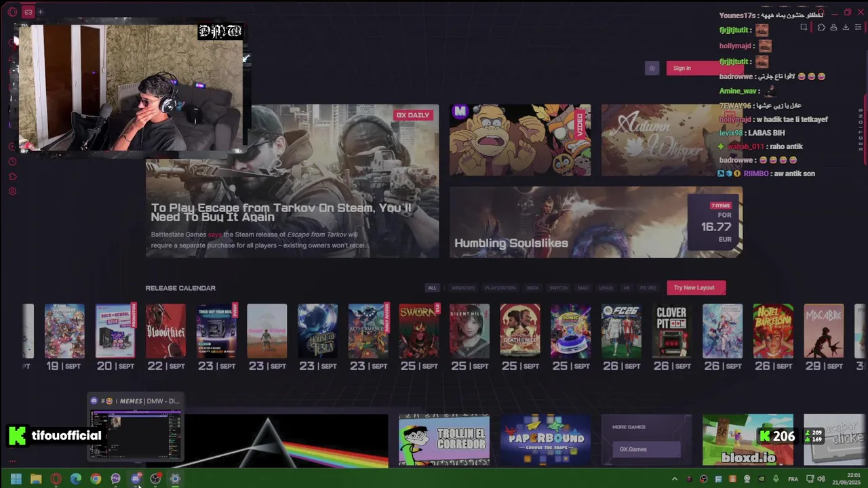Select the ALL platform filter
The image size is (868, 488).
pos(432,288)
